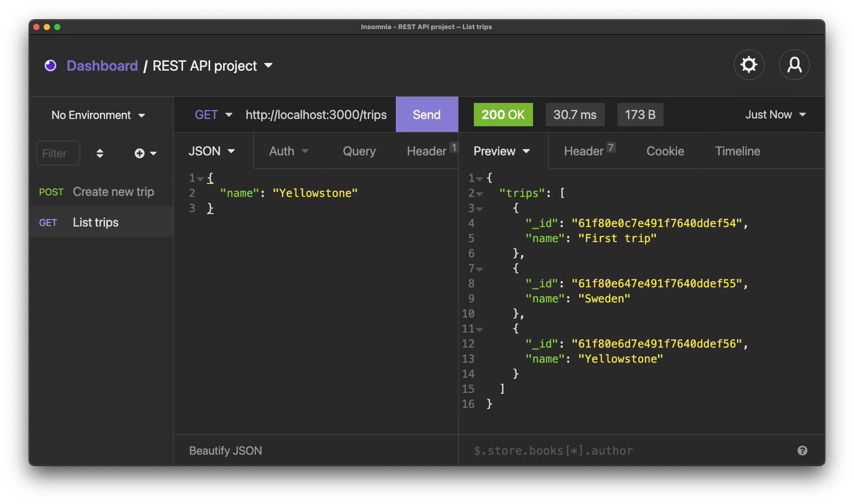
Task: Expand the GET method dropdown
Action: [x=213, y=115]
